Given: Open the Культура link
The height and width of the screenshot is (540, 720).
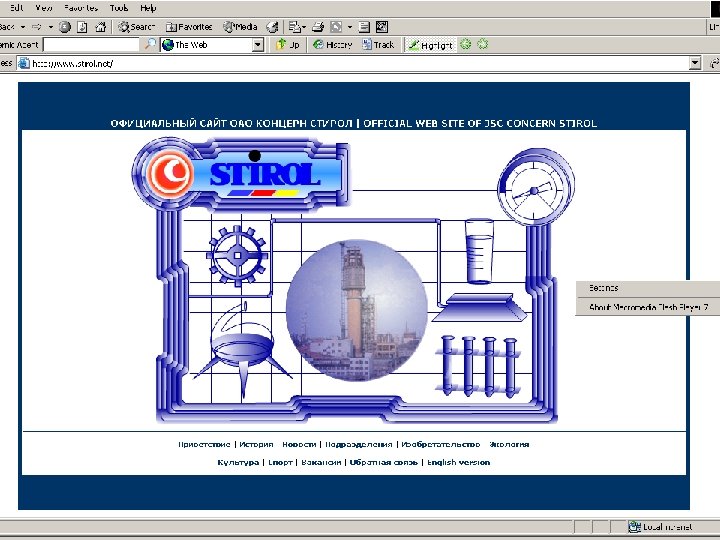Looking at the screenshot, I should 238,462.
